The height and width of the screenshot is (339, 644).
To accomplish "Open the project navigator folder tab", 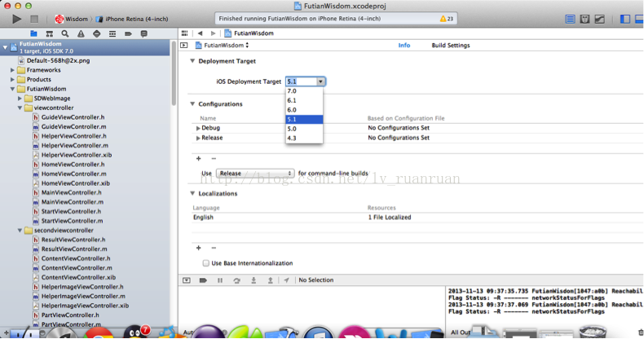I will [33, 33].
